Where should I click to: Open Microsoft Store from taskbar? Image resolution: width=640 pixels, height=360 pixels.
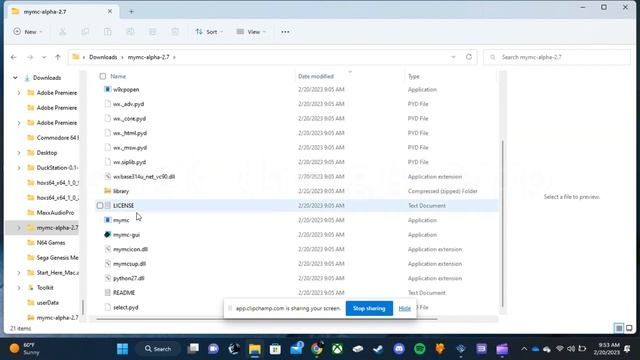click(x=276, y=349)
